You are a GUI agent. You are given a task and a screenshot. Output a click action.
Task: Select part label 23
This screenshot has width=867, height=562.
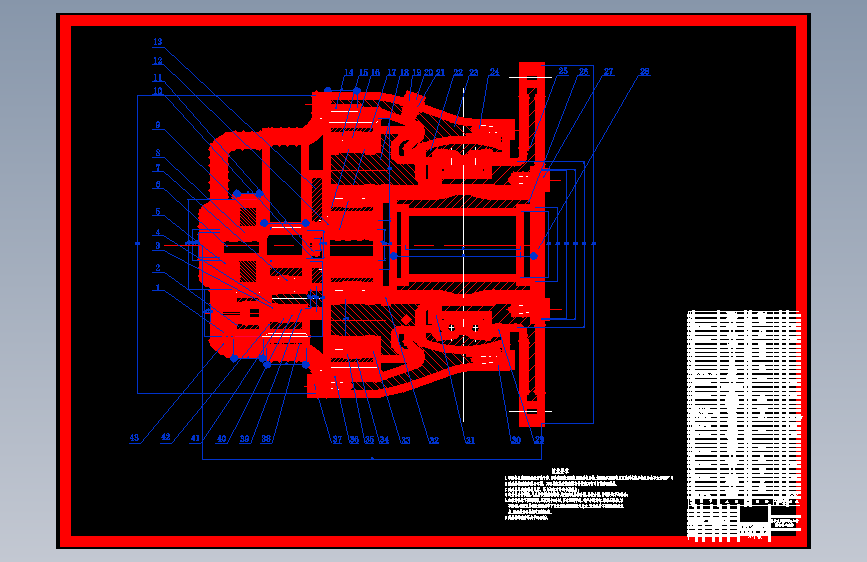point(473,72)
